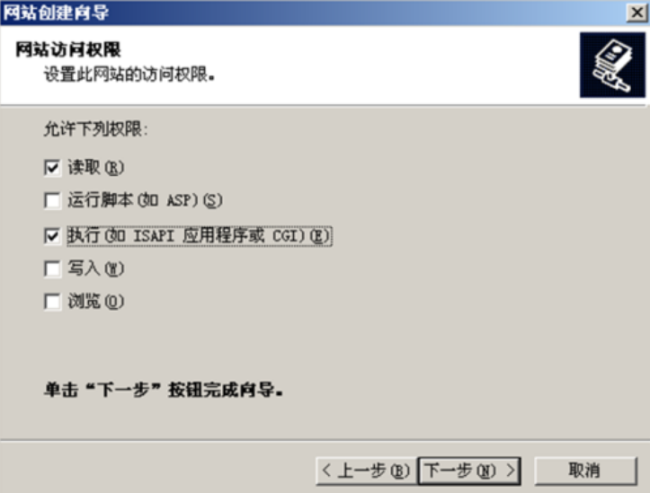Click the 读取(R) label text
This screenshot has width=650, height=493.
96,168
